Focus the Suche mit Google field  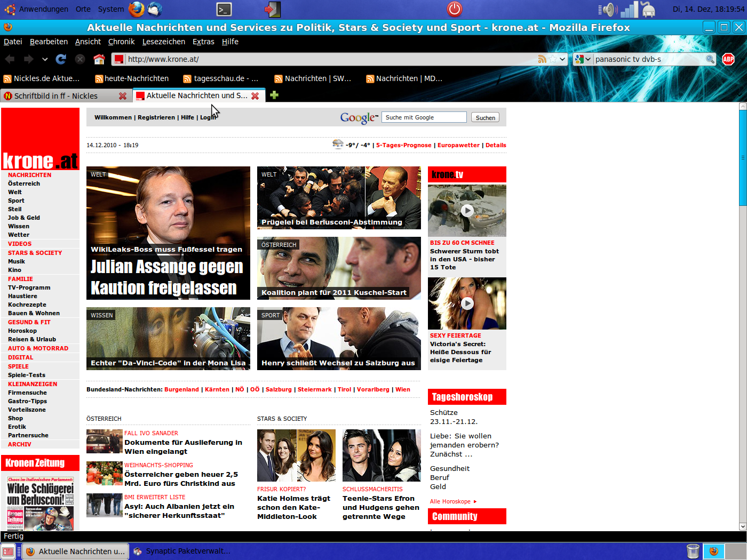424,117
